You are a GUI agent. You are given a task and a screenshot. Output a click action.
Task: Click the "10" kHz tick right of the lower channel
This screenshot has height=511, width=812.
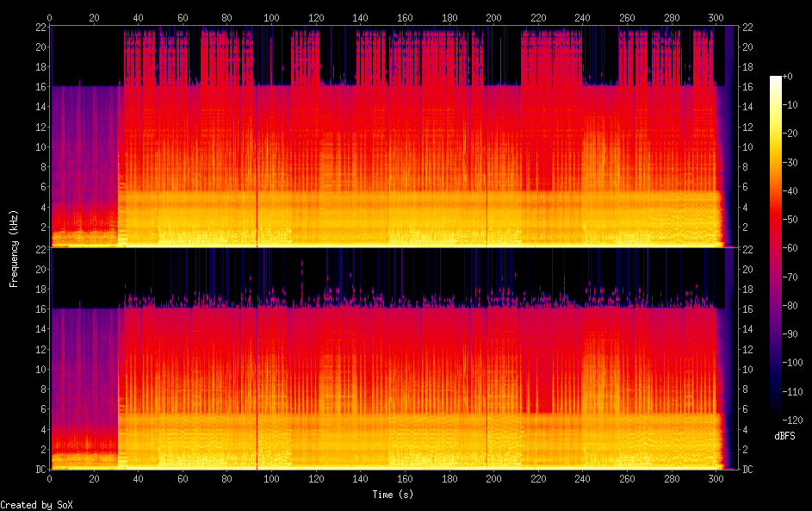click(x=747, y=369)
